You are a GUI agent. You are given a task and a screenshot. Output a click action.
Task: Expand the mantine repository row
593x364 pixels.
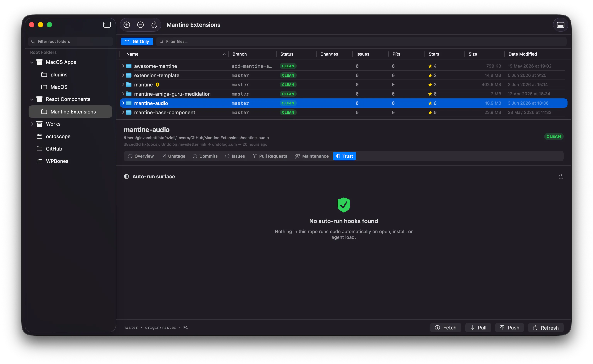123,85
